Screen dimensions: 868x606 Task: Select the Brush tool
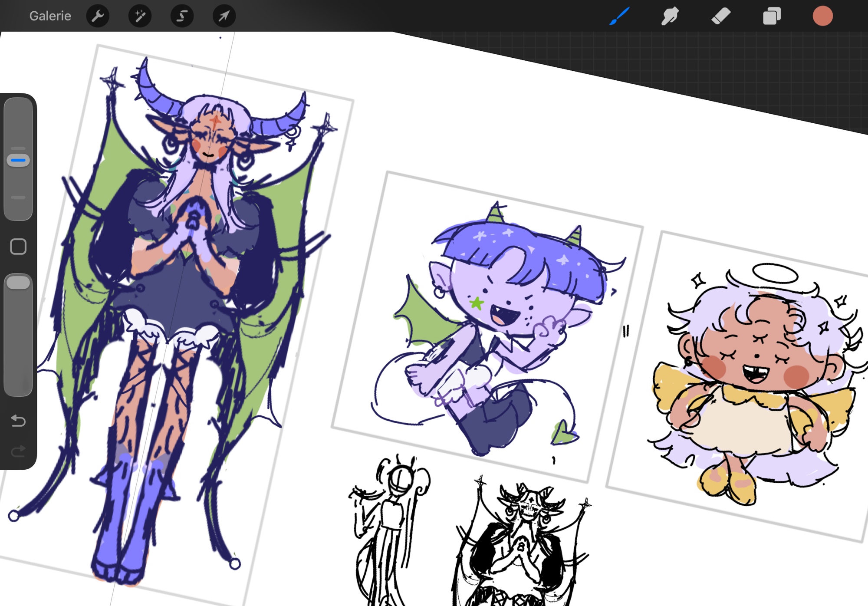point(619,16)
